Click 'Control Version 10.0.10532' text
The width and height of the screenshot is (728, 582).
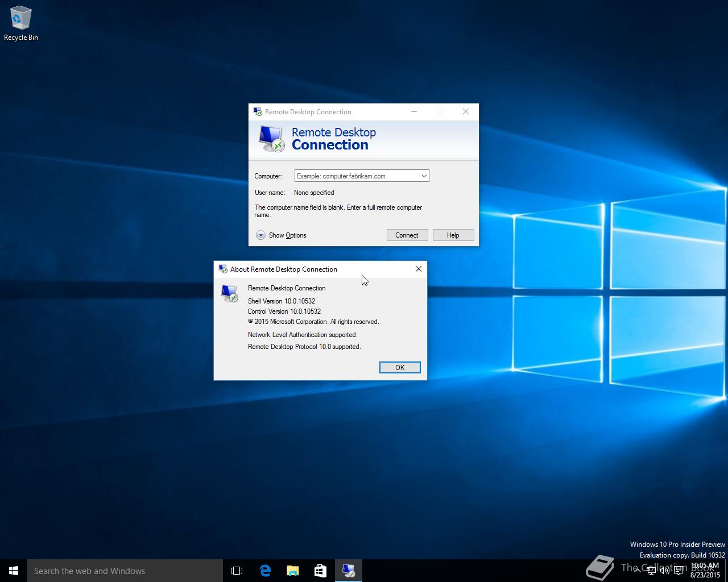pyautogui.click(x=284, y=311)
